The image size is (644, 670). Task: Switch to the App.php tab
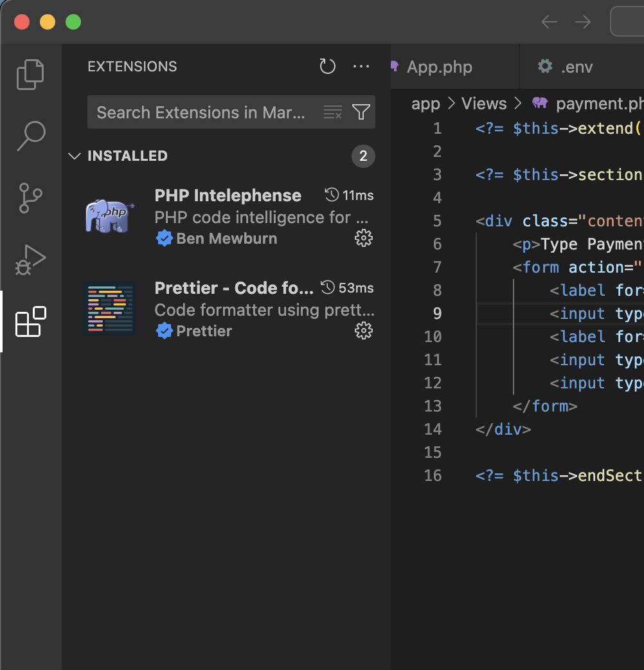coord(440,67)
